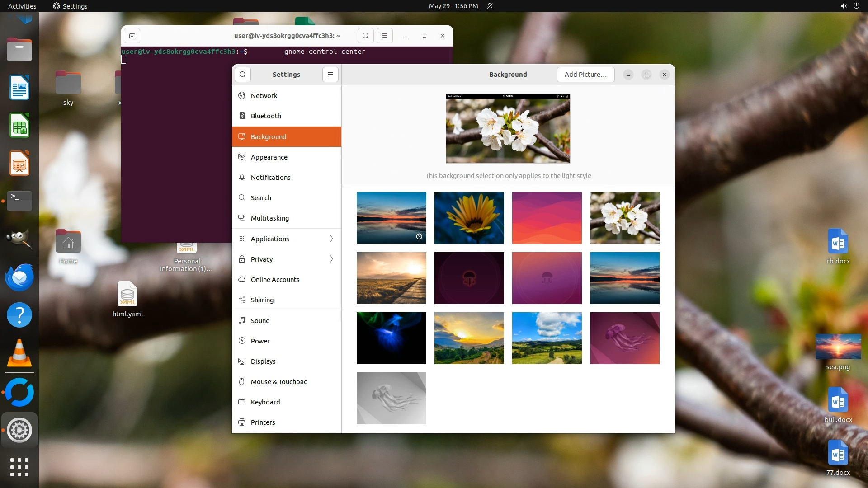Open the Displays settings panel
The image size is (868, 488).
point(263,361)
